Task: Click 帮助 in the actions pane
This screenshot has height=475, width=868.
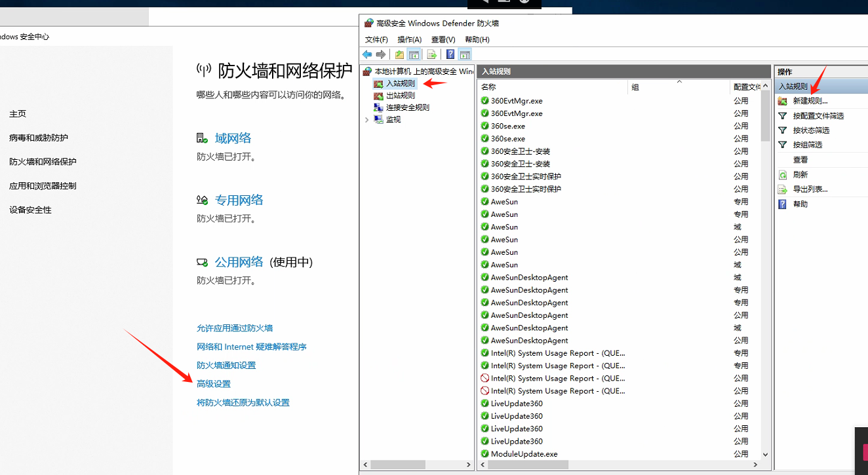Action: (x=800, y=204)
